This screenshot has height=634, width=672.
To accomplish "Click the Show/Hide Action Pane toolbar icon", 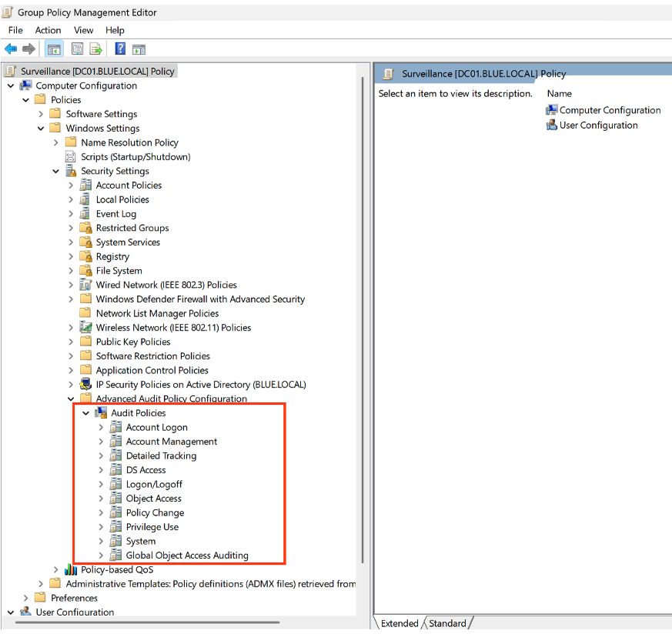I will (x=139, y=49).
